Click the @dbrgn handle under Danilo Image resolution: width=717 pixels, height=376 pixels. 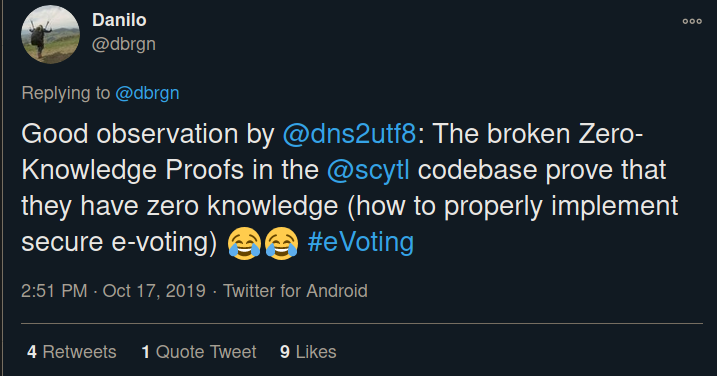[124, 44]
